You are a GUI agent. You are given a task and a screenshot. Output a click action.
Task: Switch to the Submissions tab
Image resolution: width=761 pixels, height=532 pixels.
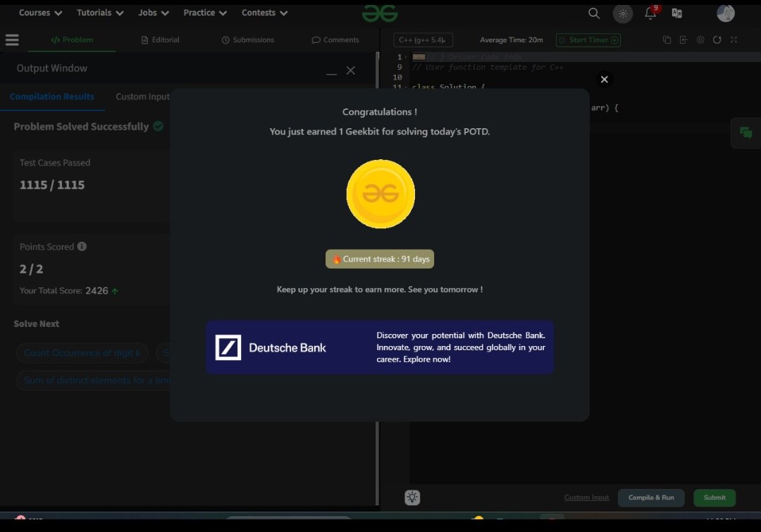point(248,39)
